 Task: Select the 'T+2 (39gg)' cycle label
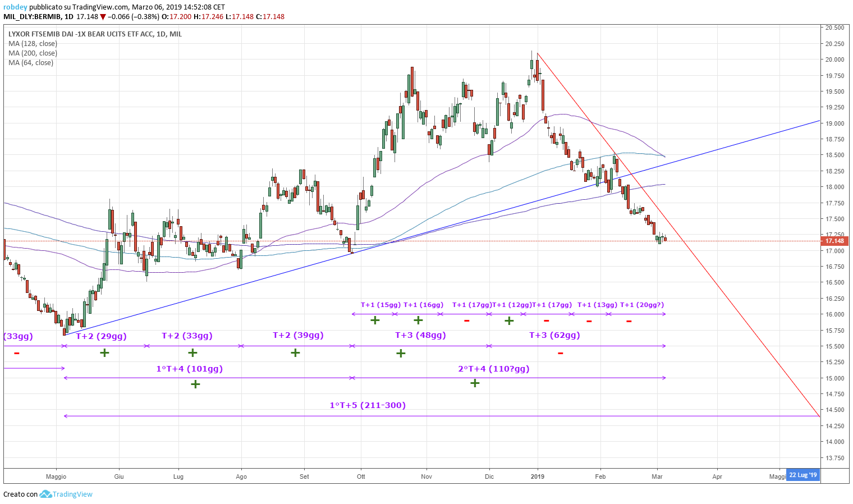coord(298,335)
